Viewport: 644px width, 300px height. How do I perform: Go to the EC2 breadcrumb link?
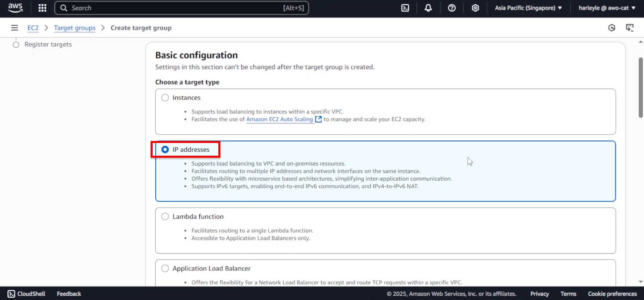click(x=33, y=28)
